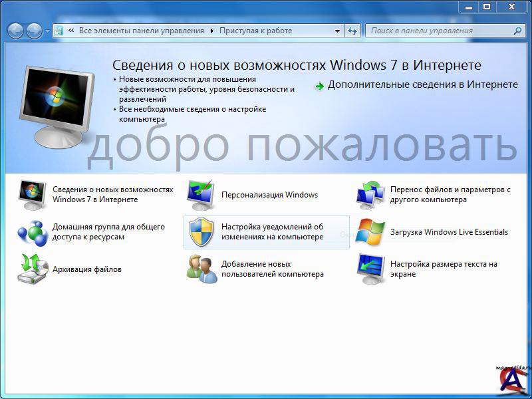Focus the Поиск в панели управления field
The height and width of the screenshot is (399, 532).
[x=439, y=31]
